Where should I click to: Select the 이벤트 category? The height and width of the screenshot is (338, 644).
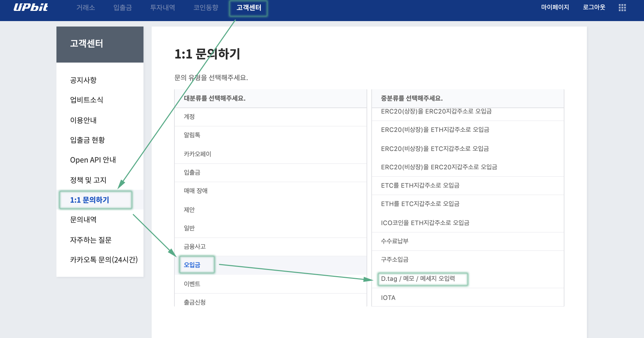(271, 284)
